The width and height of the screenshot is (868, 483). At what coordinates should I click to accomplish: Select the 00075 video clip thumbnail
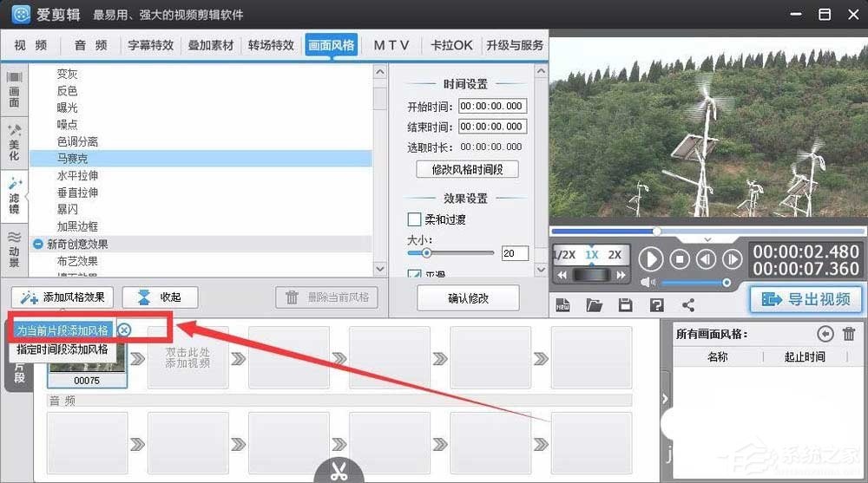[x=87, y=365]
